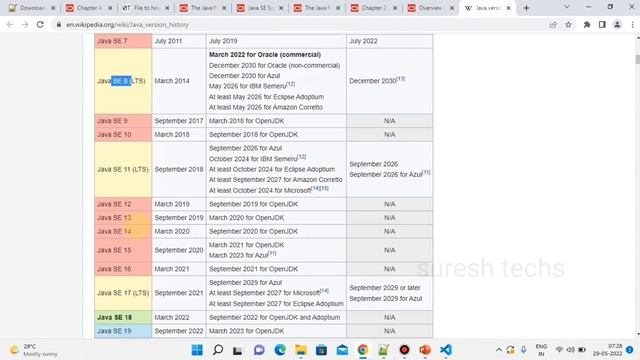Click the Java SE 7 cell
This screenshot has width=640, height=360.
[x=123, y=41]
